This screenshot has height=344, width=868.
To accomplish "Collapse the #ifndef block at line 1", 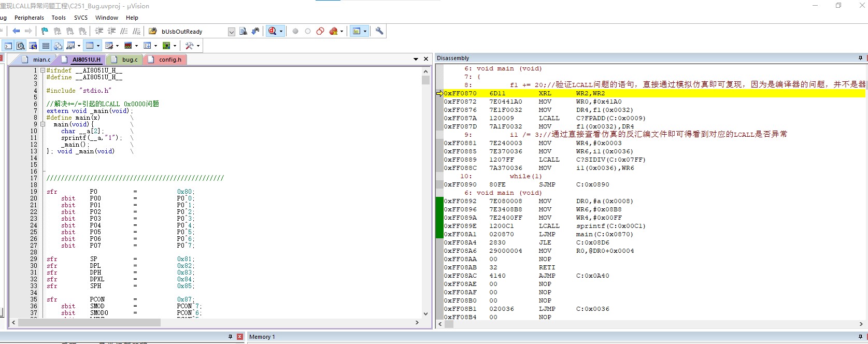I will [x=42, y=70].
